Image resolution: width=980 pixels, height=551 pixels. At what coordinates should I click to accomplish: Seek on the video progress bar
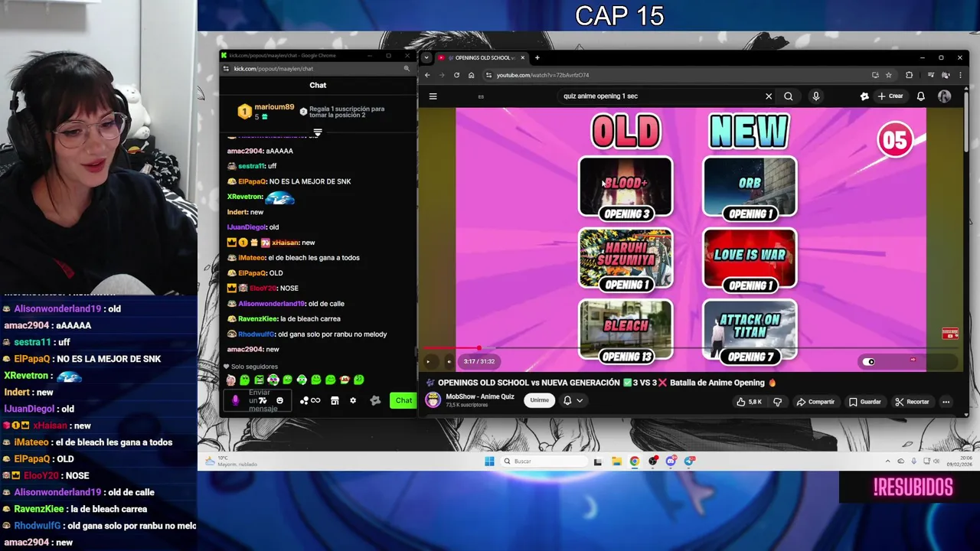pyautogui.click(x=691, y=348)
